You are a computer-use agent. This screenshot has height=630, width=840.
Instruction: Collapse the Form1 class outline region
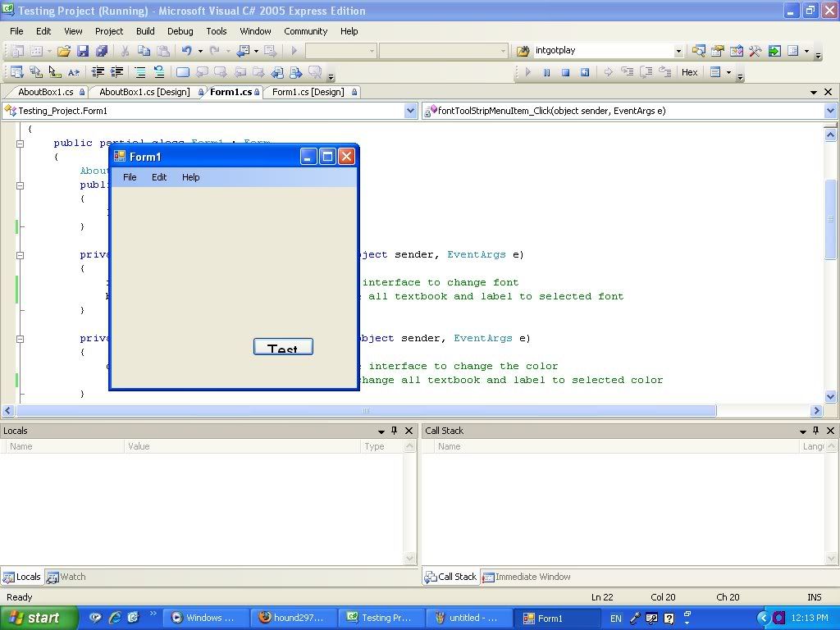coord(21,144)
